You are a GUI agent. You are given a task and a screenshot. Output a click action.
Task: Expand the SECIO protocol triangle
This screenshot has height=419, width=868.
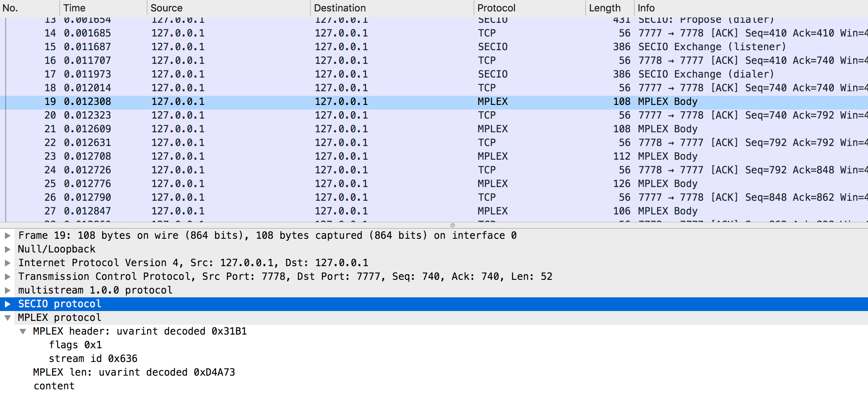point(8,304)
